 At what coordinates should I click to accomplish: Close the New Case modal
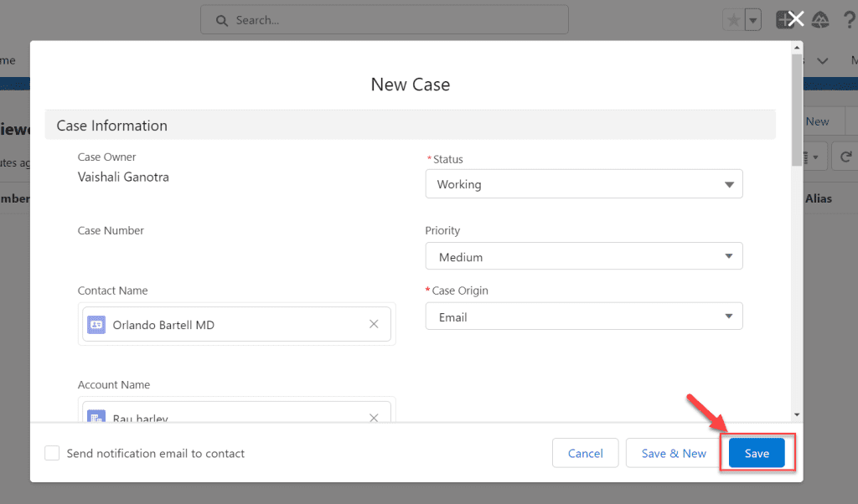click(x=794, y=18)
